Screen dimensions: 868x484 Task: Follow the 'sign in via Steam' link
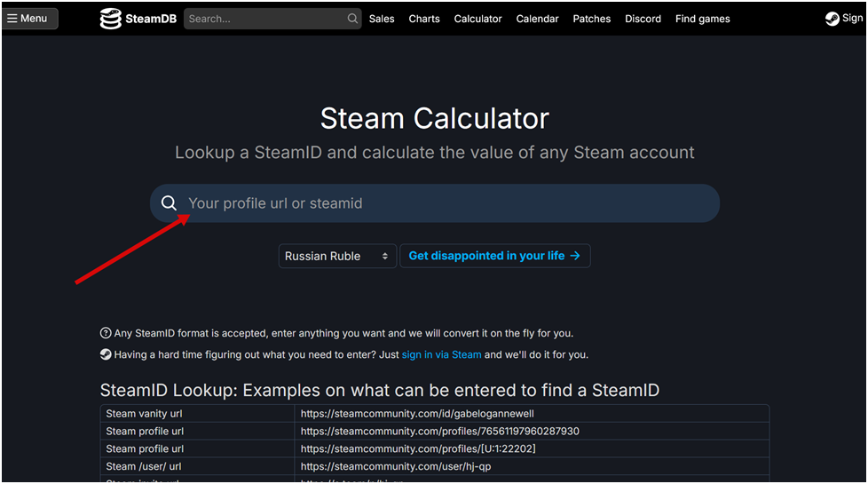(441, 354)
